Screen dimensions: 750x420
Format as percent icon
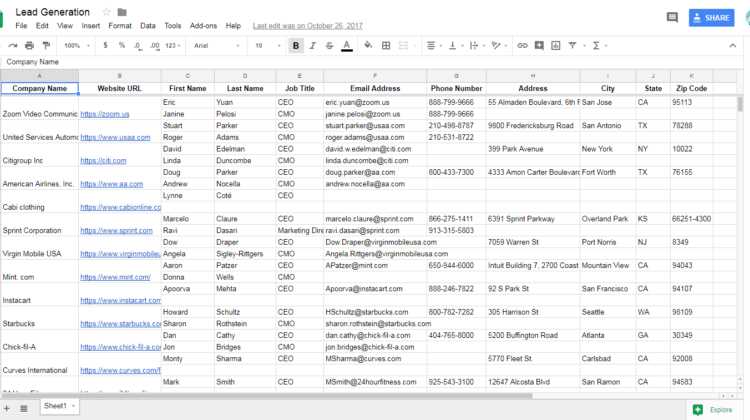(121, 45)
